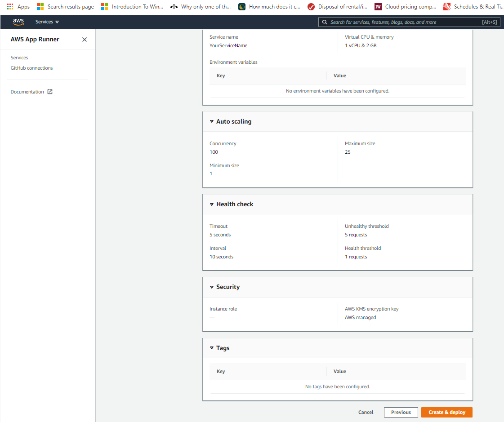This screenshot has height=422, width=504.
Task: Select the AWS managed encryption key value
Action: pyautogui.click(x=360, y=318)
